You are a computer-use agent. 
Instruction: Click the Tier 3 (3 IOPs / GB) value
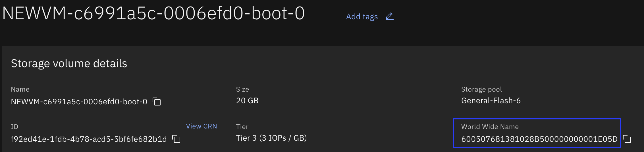tap(271, 138)
